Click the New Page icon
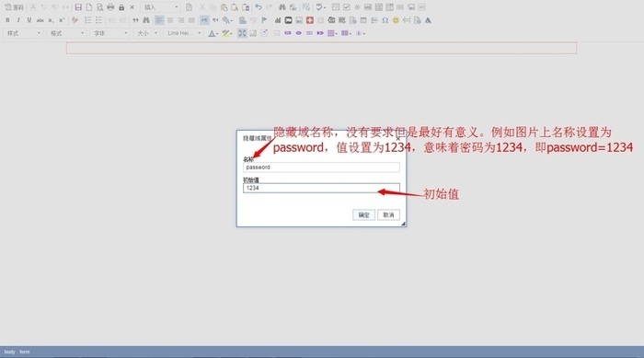Screen dimensions: 644x358 click(88, 7)
